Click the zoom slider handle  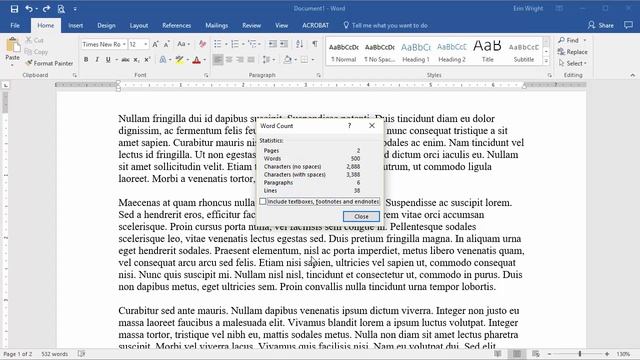580,354
